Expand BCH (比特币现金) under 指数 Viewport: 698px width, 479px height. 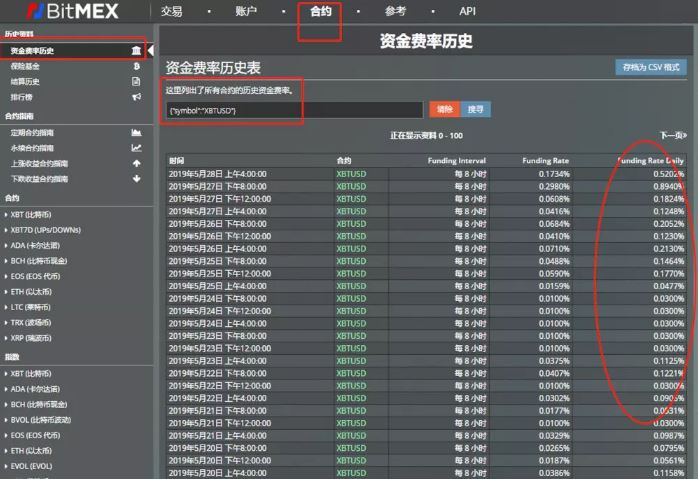click(39, 404)
